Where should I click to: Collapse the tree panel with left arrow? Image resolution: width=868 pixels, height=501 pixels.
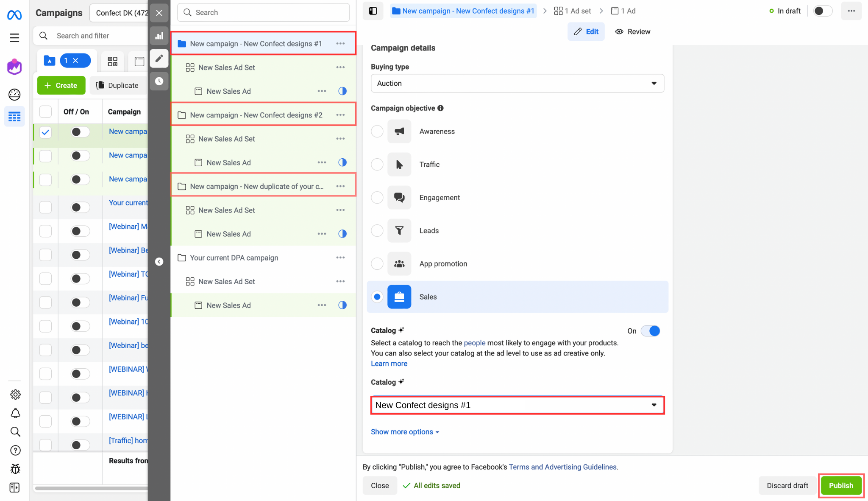(159, 262)
